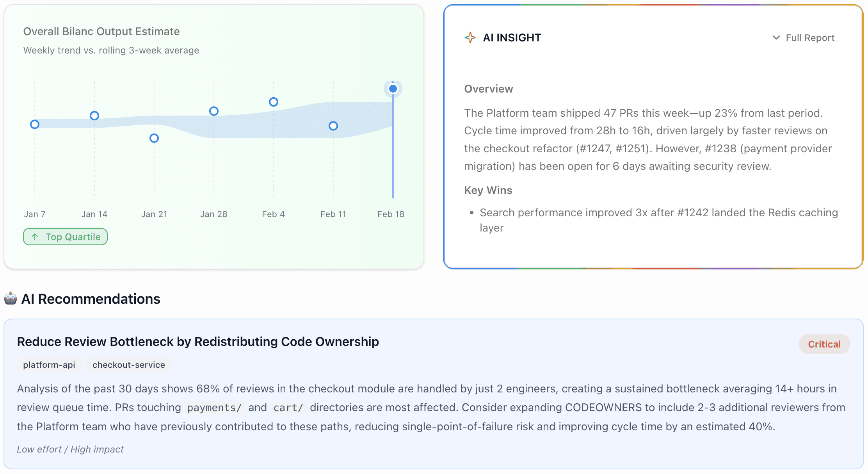This screenshot has height=474, width=868.
Task: Collapse the Overview section header
Action: pyautogui.click(x=488, y=89)
